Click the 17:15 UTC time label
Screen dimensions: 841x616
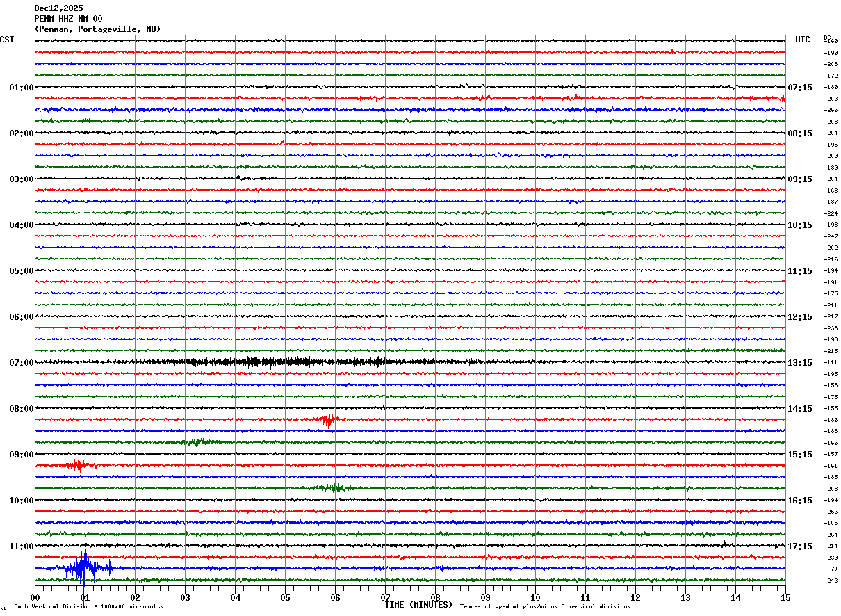click(x=800, y=546)
